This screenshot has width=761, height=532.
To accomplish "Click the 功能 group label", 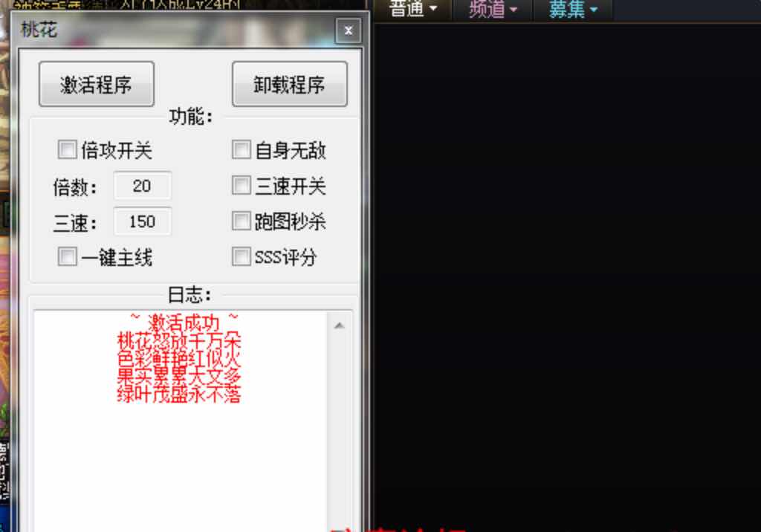I will pos(191,117).
